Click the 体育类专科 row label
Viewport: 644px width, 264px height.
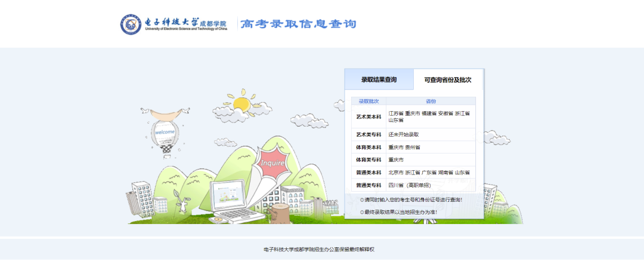(x=369, y=159)
